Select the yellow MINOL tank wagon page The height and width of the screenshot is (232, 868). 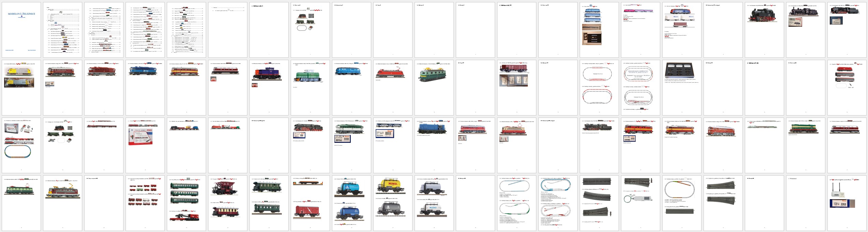(x=393, y=203)
